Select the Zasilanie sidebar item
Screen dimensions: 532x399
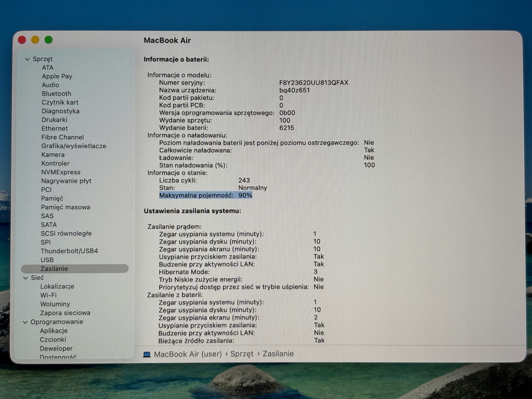75,269
